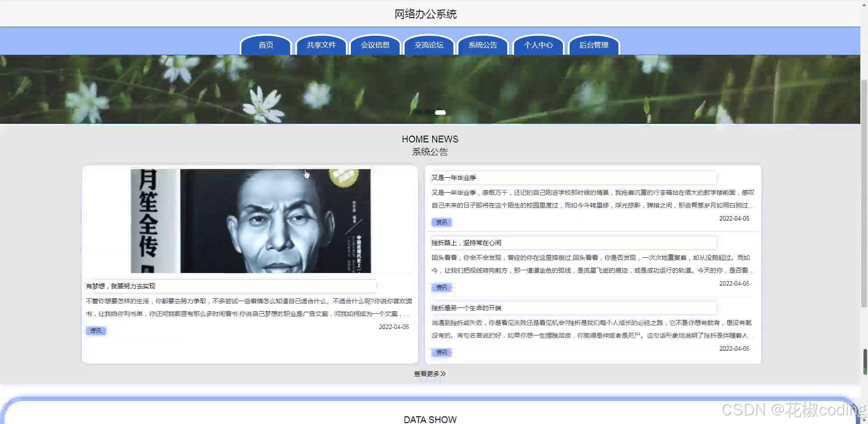
Task: Click the 资讯 tag under 有梦想，就要努力去实现
Action: (95, 330)
